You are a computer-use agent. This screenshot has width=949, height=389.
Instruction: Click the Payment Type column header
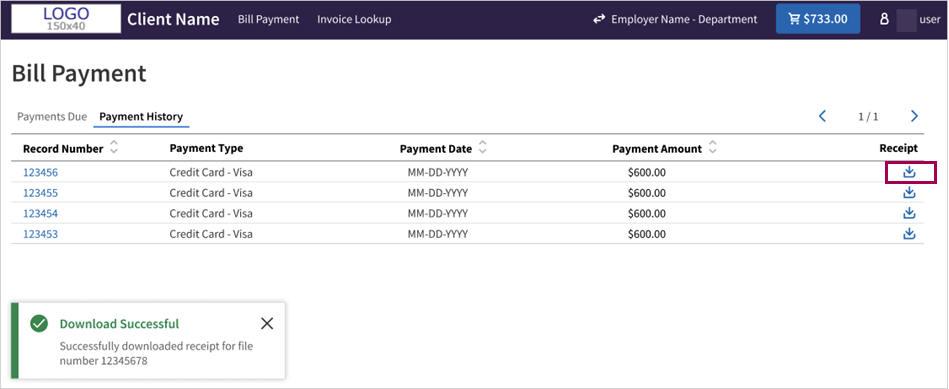click(206, 148)
